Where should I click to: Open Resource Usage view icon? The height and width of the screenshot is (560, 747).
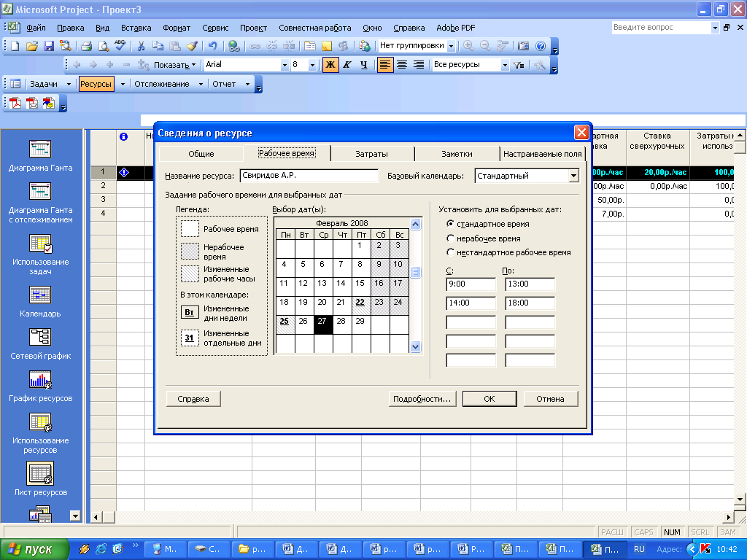[40, 422]
